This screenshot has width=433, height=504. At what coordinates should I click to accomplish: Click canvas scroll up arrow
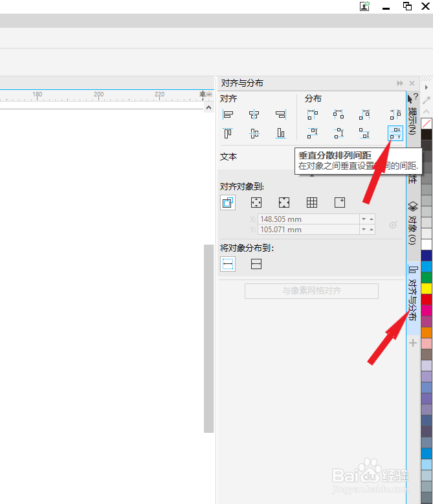coord(208,107)
